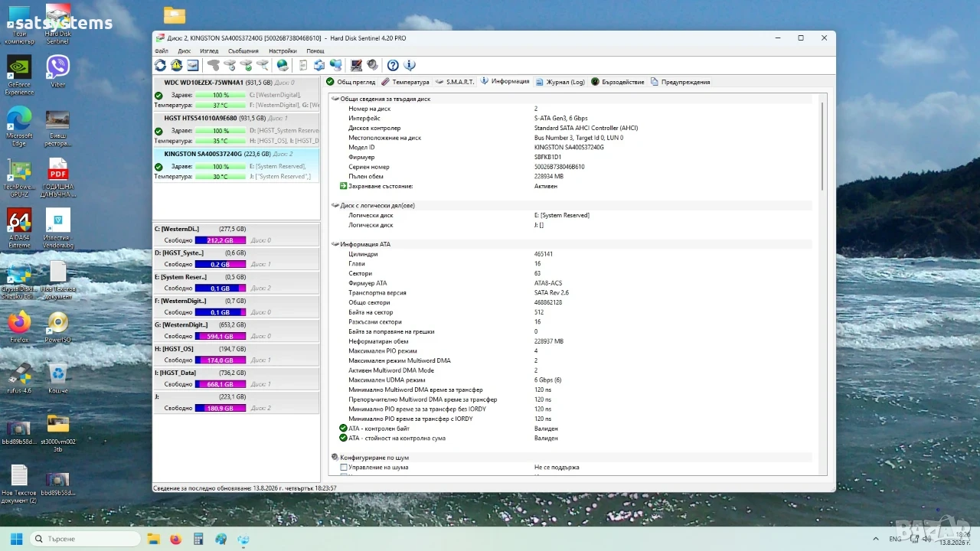Open the Файл menu
Image resolution: width=980 pixels, height=551 pixels.
pos(161,51)
